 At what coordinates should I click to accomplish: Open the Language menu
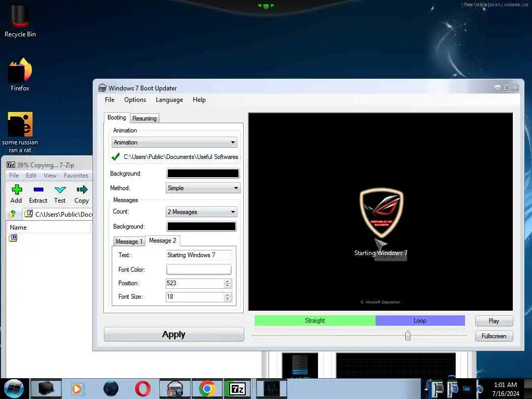169,100
